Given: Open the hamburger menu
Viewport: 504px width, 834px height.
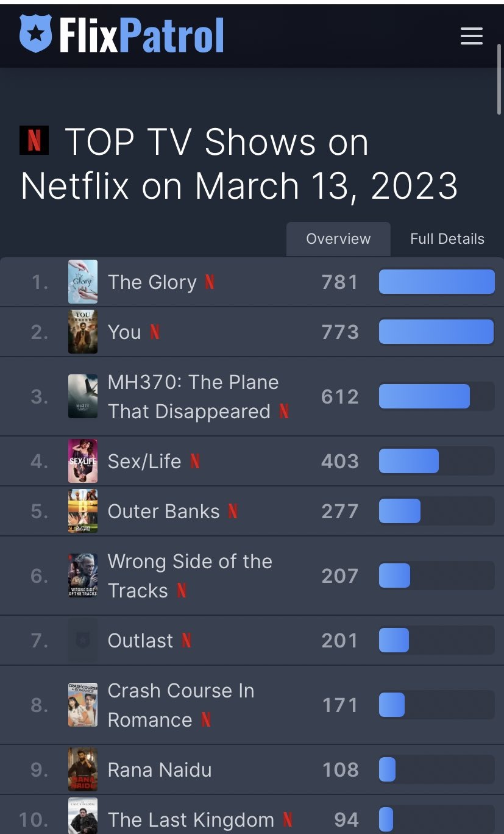Looking at the screenshot, I should tap(471, 36).
